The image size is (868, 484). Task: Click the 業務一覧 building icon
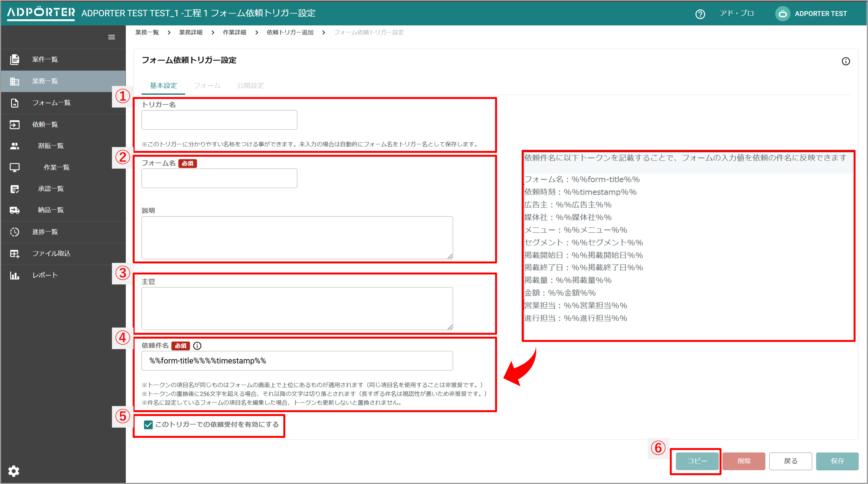[x=14, y=81]
